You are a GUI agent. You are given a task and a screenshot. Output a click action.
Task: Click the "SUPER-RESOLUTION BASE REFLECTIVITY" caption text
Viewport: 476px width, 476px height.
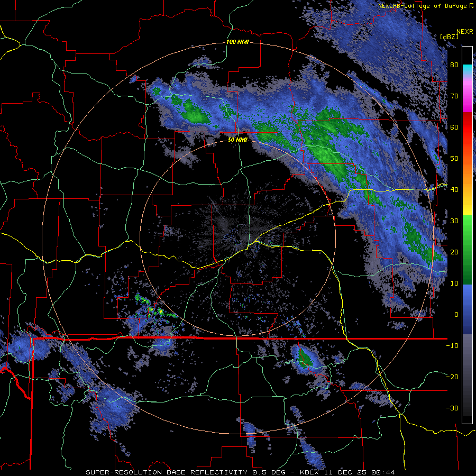(x=167, y=472)
